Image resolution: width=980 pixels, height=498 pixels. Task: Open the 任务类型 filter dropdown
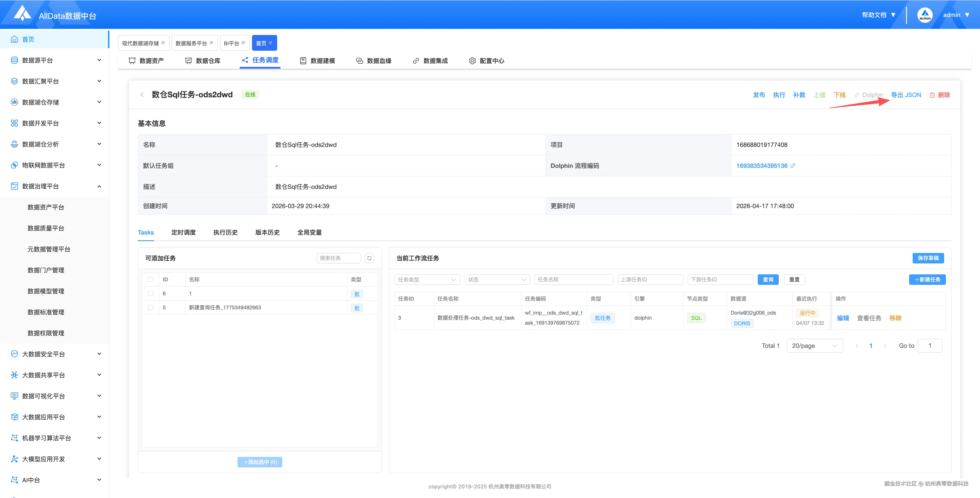(x=427, y=279)
